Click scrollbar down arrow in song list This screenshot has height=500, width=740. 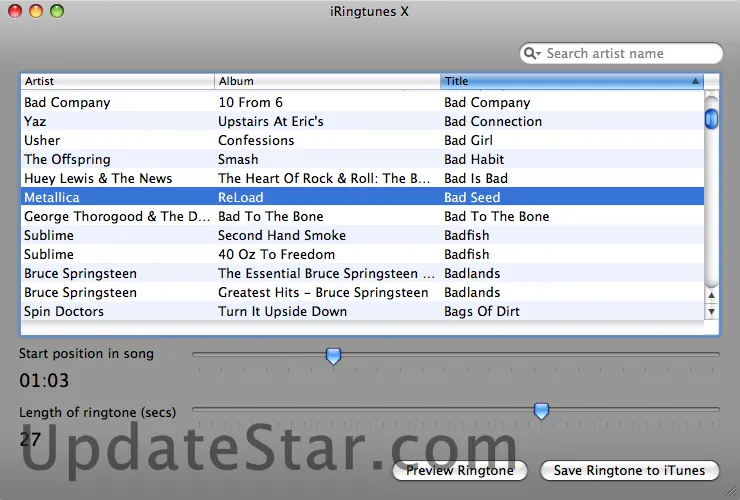point(712,312)
